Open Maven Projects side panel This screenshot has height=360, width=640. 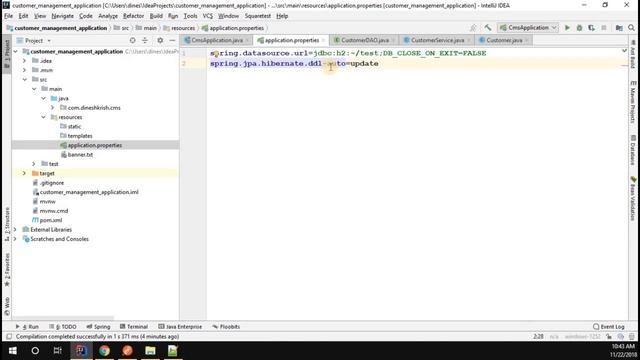(633, 102)
